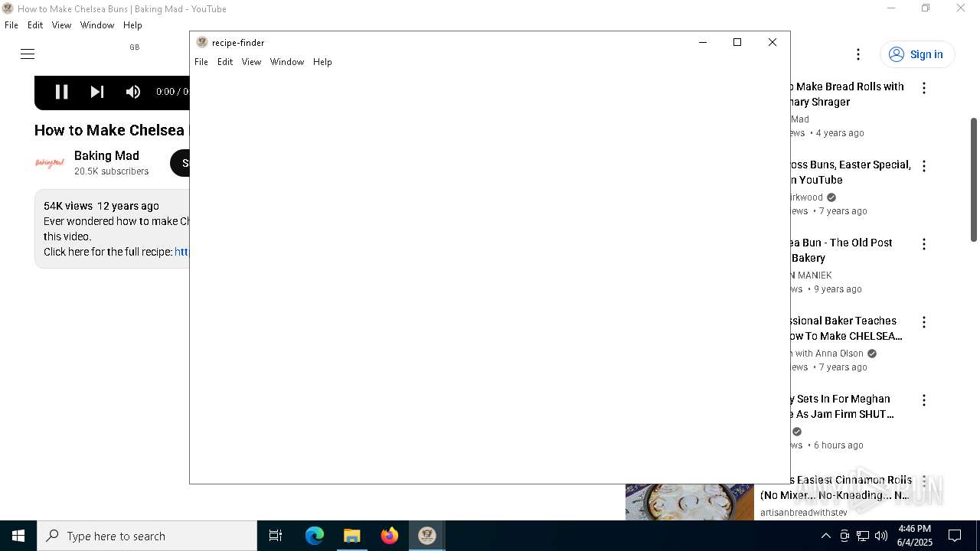Image resolution: width=980 pixels, height=551 pixels.
Task: Maximize the recipe-finder window
Action: [x=737, y=43]
